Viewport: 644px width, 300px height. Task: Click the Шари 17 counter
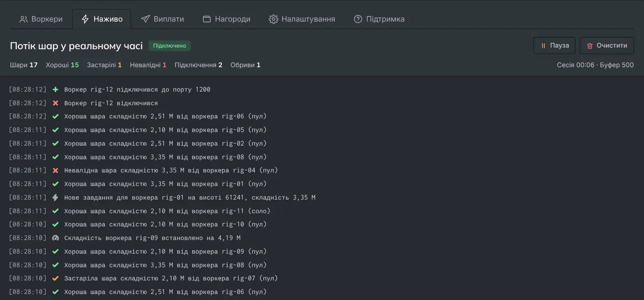pyautogui.click(x=24, y=65)
